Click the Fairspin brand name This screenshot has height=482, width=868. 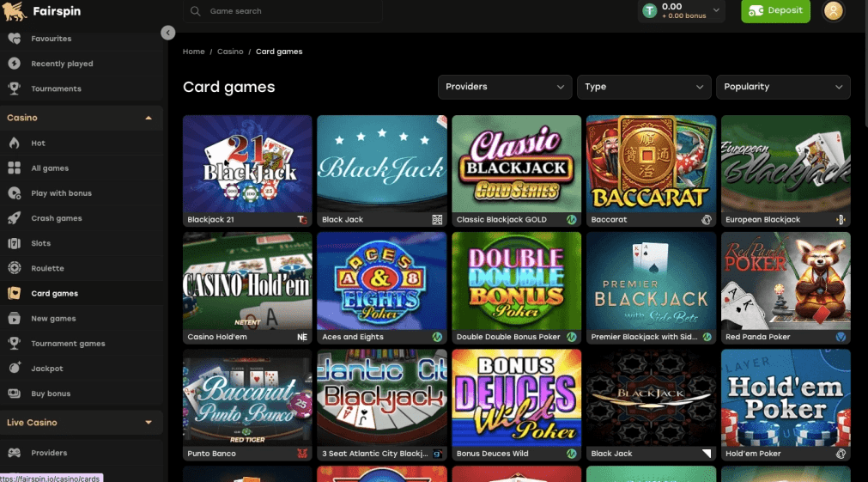point(57,11)
